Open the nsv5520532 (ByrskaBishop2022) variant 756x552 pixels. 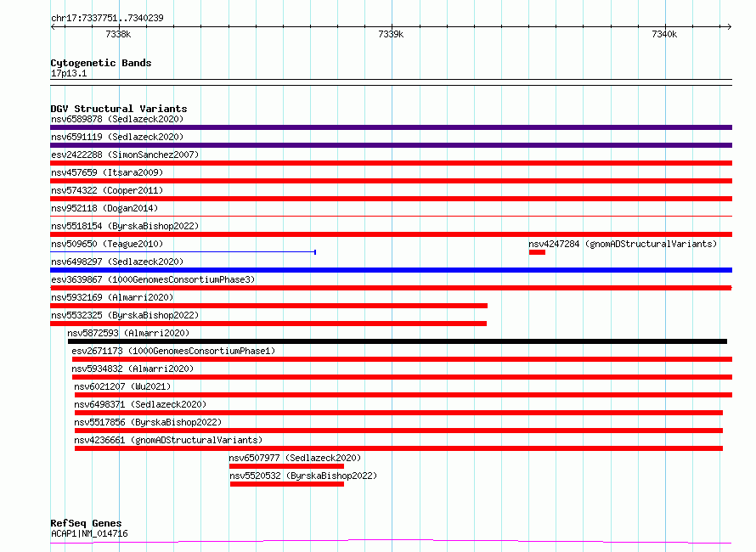303,476
